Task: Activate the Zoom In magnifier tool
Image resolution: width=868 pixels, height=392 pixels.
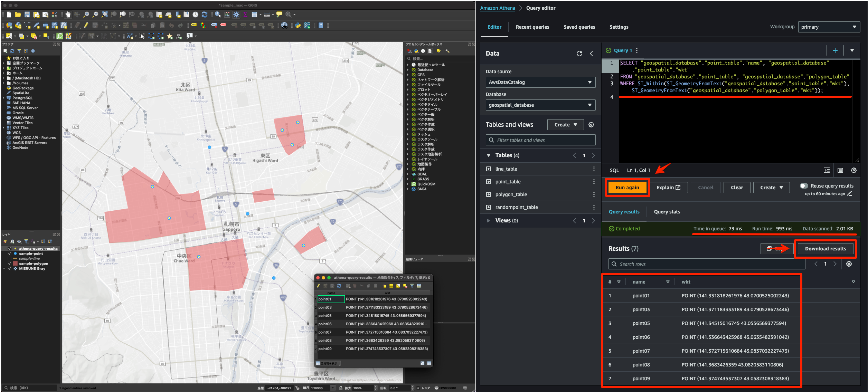Action: (86, 15)
